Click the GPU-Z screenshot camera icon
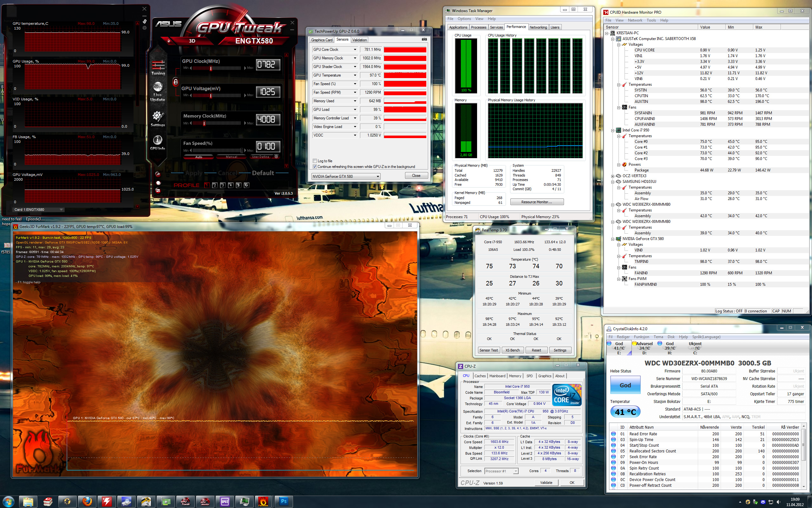Screen dimensions: 812x508 [424, 39]
